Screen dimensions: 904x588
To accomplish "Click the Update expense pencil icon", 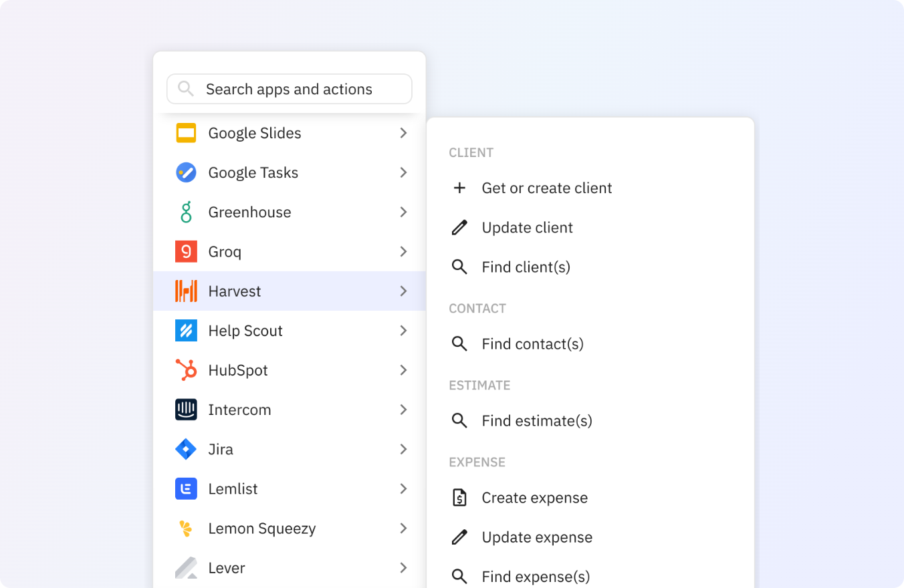I will pyautogui.click(x=459, y=537).
